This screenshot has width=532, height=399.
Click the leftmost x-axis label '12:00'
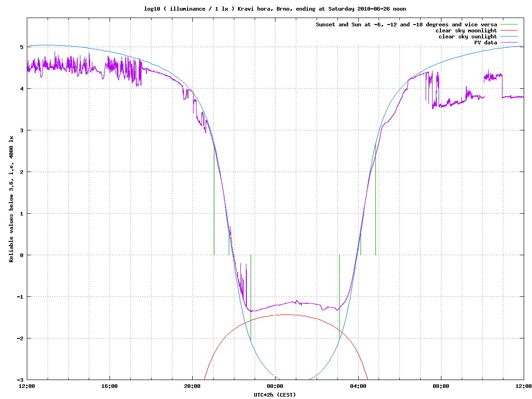(27, 386)
